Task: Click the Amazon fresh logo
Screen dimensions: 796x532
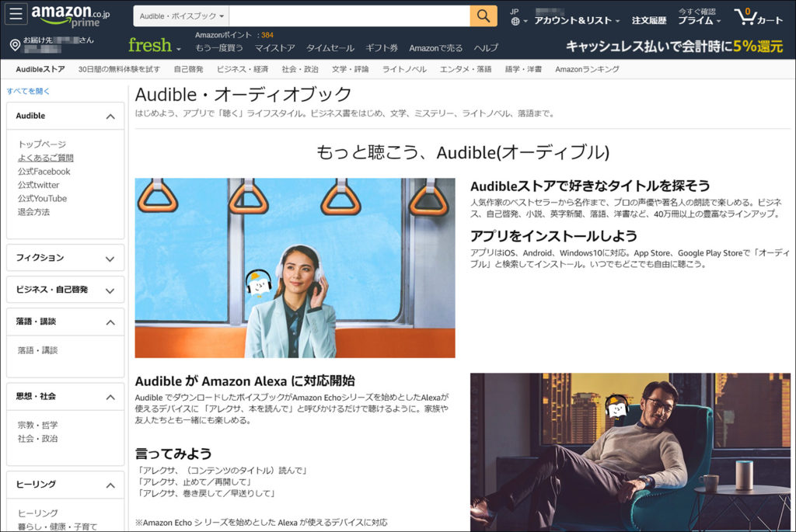Action: coord(150,45)
